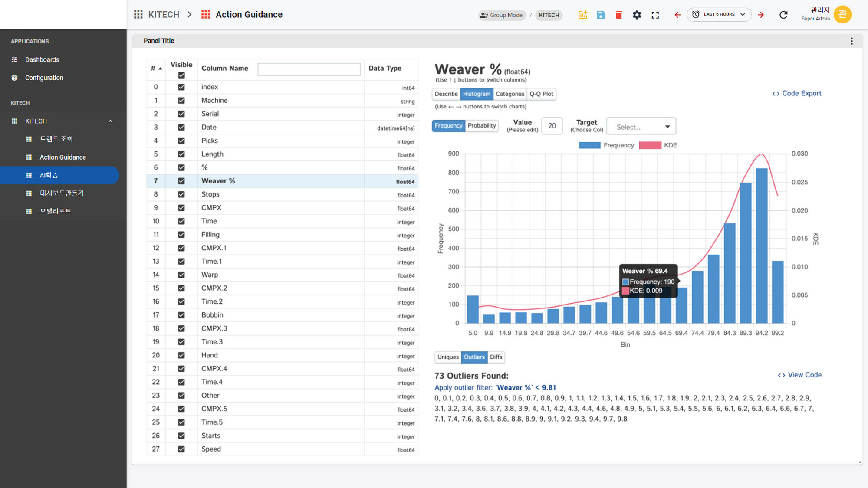The height and width of the screenshot is (488, 868).
Task: Click the bins Value input showing 20
Action: click(x=552, y=126)
